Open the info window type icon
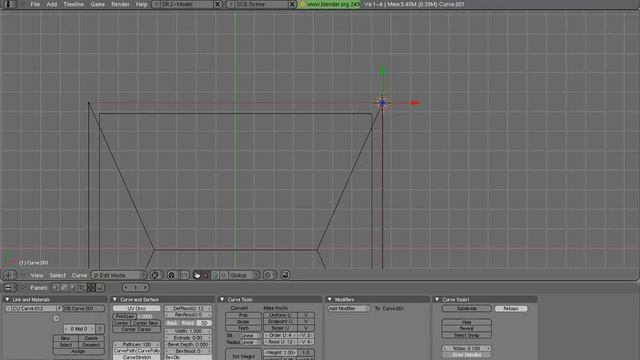Viewport: 640px width, 360px height. point(9,4)
